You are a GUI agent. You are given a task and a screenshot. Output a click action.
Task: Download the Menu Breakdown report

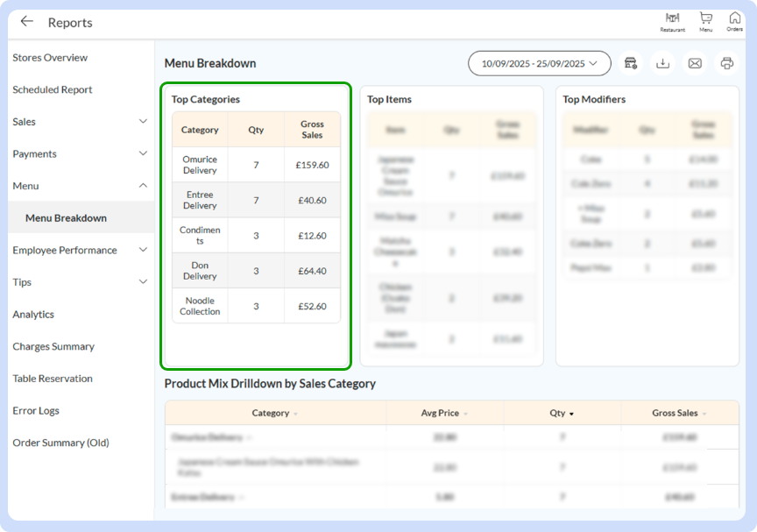663,63
